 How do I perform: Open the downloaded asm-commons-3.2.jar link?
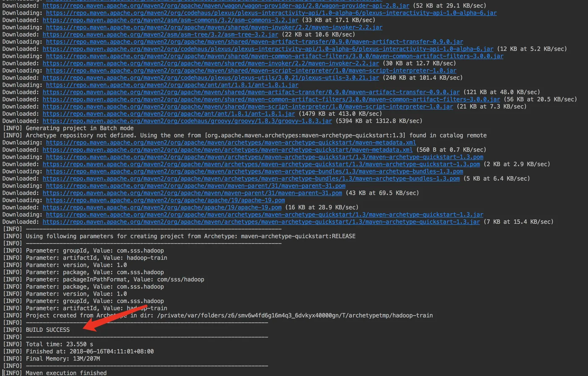171,20
